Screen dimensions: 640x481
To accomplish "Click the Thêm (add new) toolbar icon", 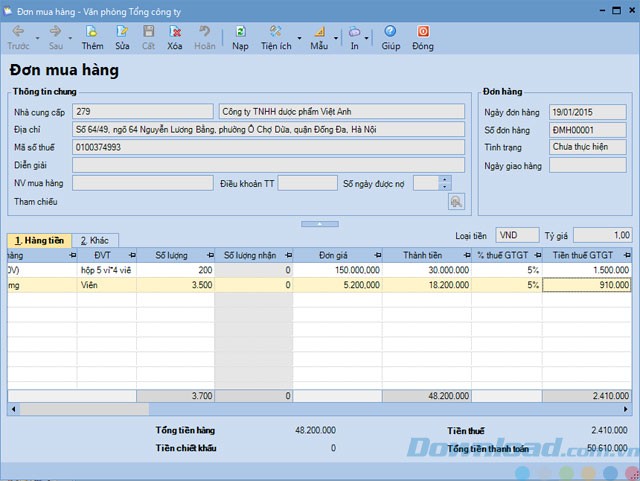I will tap(92, 32).
